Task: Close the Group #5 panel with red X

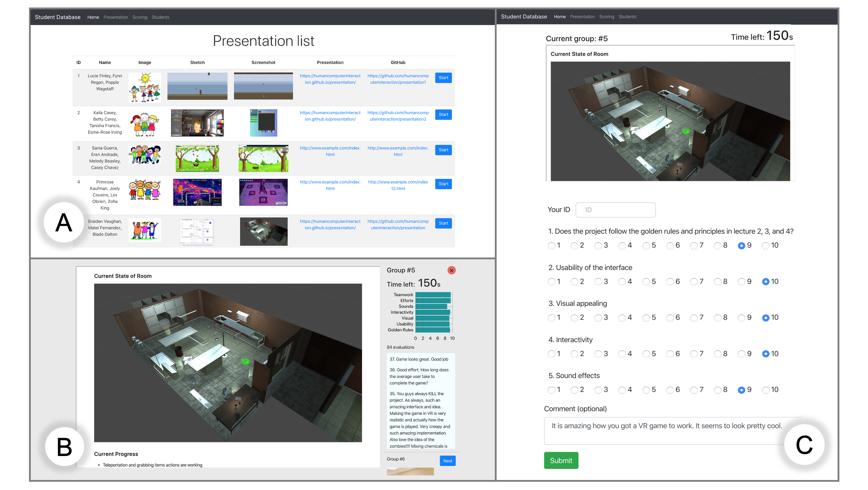Action: [x=452, y=270]
